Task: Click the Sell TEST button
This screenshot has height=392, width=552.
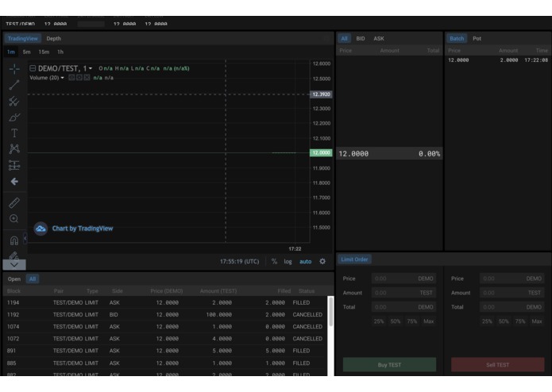Action: coord(498,364)
